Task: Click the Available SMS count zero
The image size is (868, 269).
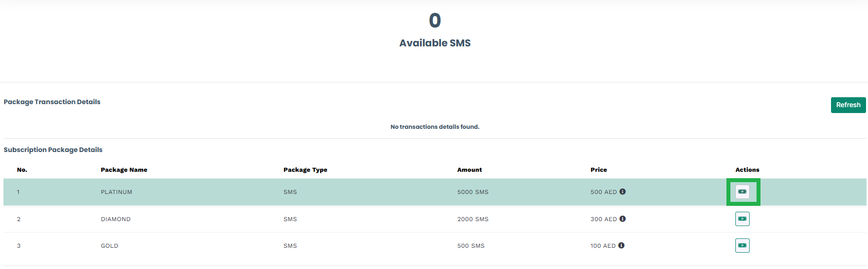Action: pos(435,20)
